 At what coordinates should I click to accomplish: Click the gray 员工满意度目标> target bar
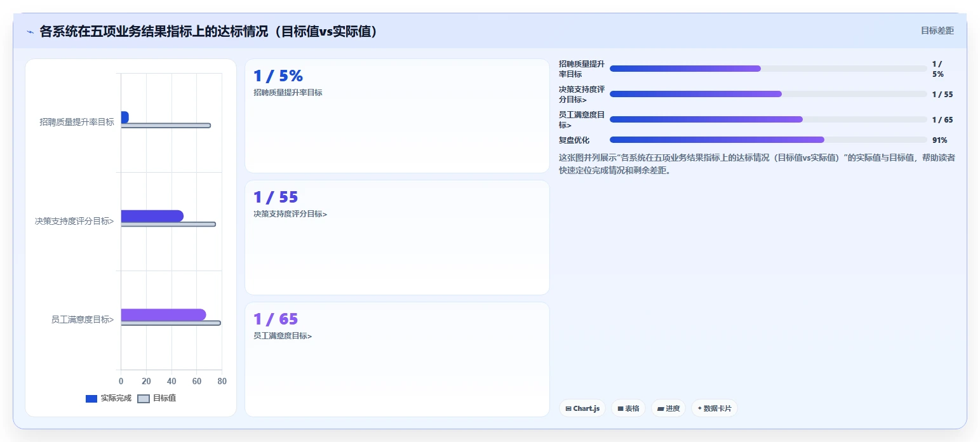click(x=171, y=323)
